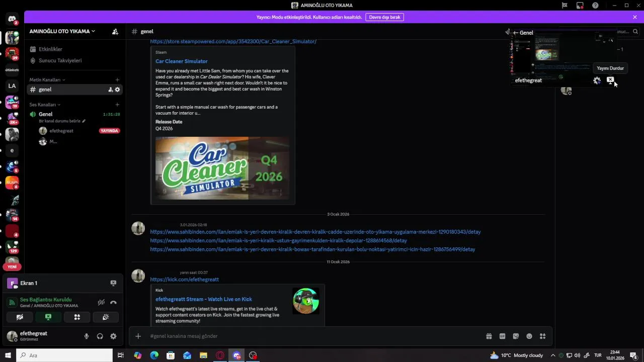Open the Car_Cleaner_Simulator Steam store link
Screen dimensions: 644x362
coord(233,41)
